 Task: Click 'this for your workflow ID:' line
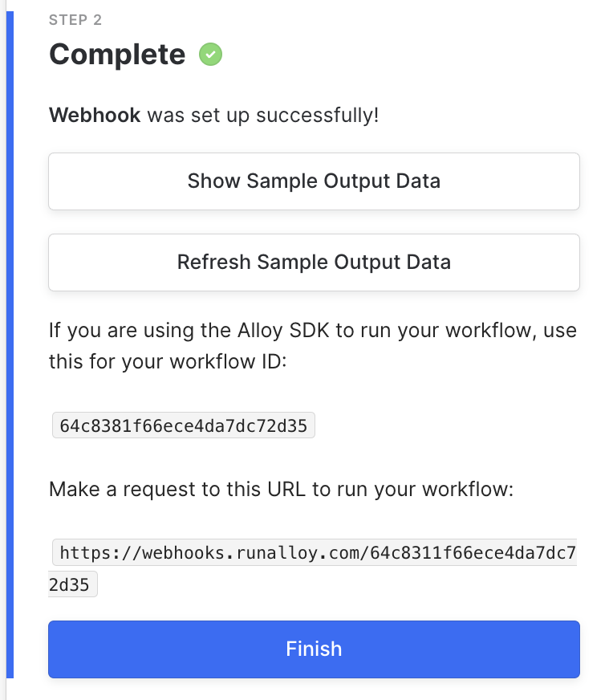pos(167,361)
